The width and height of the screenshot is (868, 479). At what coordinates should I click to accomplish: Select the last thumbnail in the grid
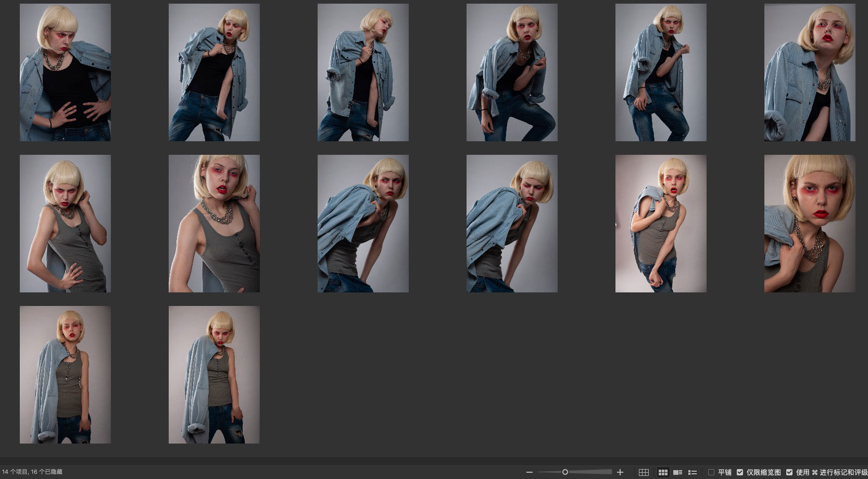click(214, 375)
